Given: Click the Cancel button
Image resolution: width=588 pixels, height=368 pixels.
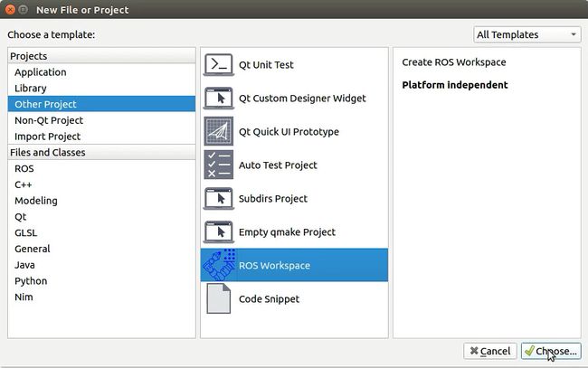Looking at the screenshot, I should click(490, 351).
